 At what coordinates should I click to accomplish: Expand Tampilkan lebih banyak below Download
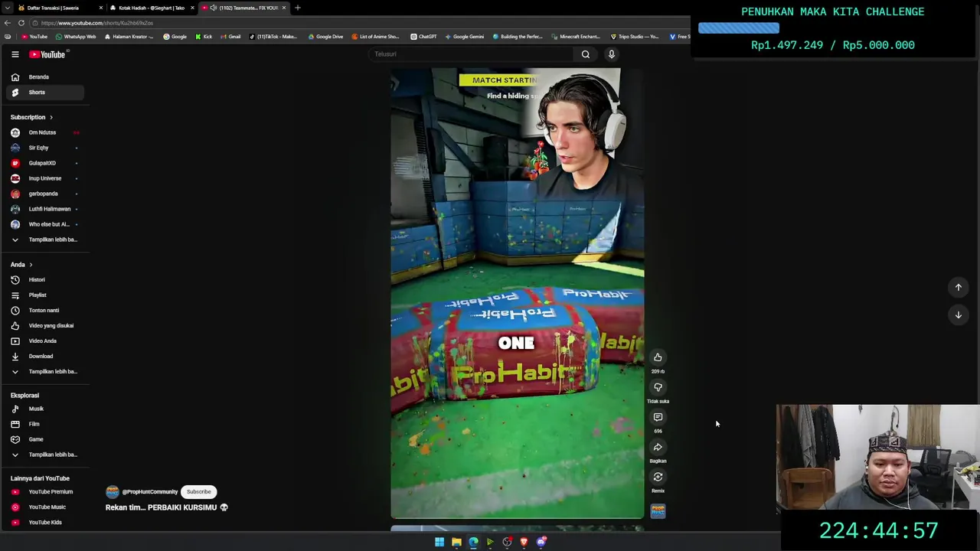(x=45, y=372)
